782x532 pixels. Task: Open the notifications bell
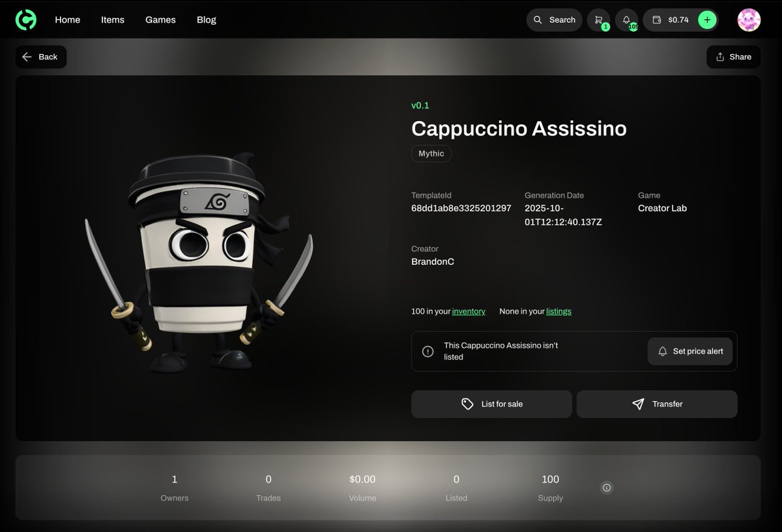pos(627,20)
